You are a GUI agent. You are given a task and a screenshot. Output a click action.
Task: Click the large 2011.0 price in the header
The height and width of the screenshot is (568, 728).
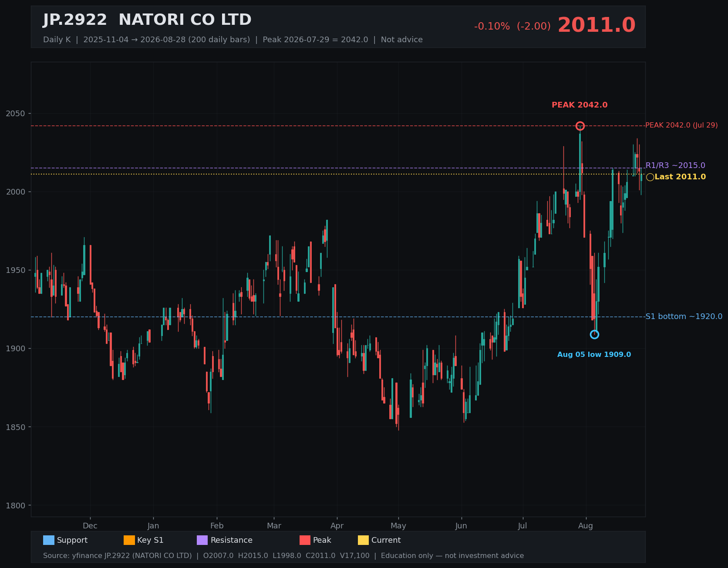(x=597, y=25)
